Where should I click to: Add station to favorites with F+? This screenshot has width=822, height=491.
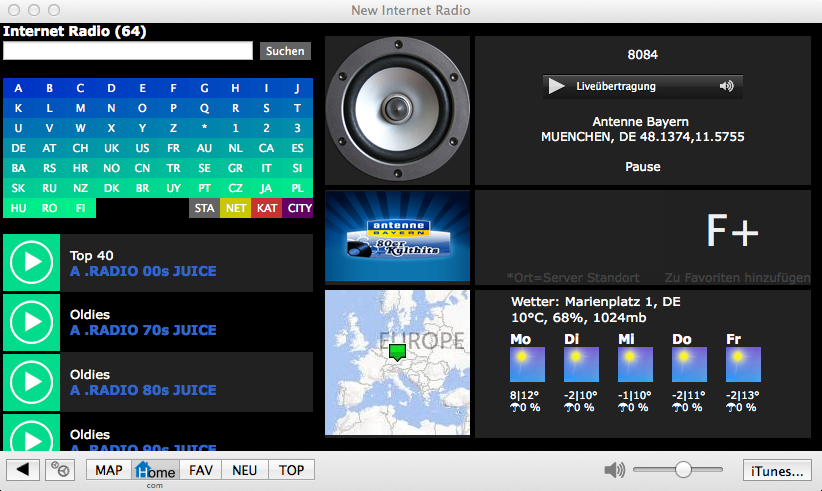coord(732,231)
